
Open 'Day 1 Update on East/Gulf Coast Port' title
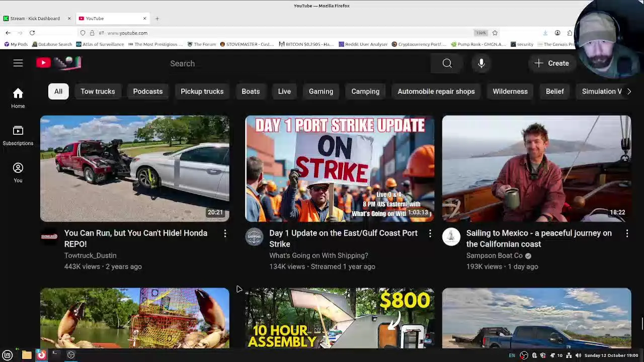[344, 238]
